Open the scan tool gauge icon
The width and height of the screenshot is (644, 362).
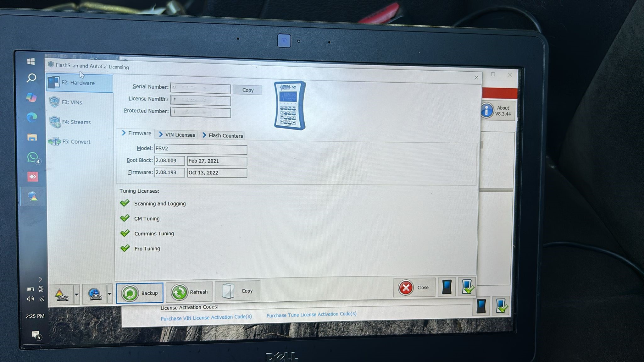pyautogui.click(x=95, y=294)
